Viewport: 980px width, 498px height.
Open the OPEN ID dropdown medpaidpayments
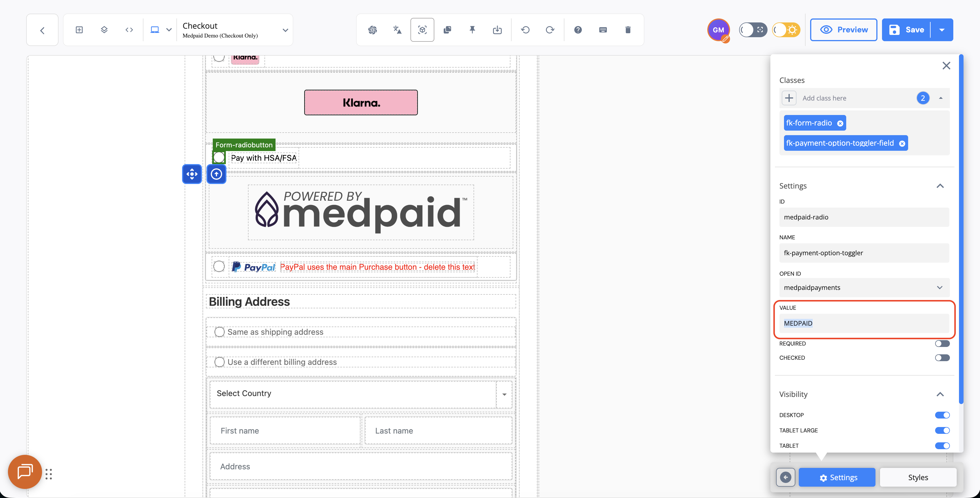coord(864,287)
